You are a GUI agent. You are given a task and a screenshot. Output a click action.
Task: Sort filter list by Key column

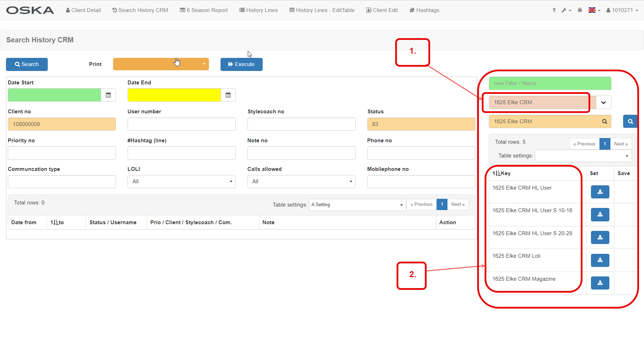tap(501, 173)
